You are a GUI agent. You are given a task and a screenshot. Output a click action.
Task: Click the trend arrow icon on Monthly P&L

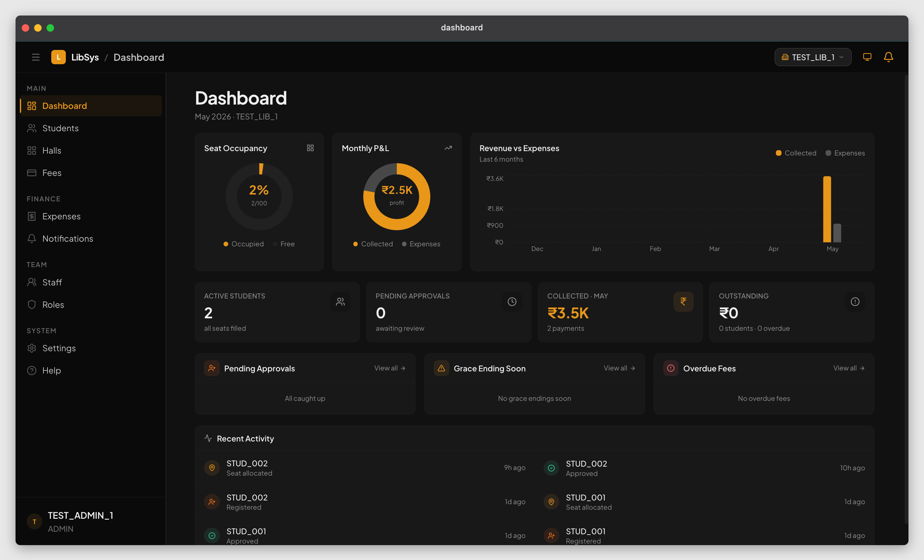448,148
